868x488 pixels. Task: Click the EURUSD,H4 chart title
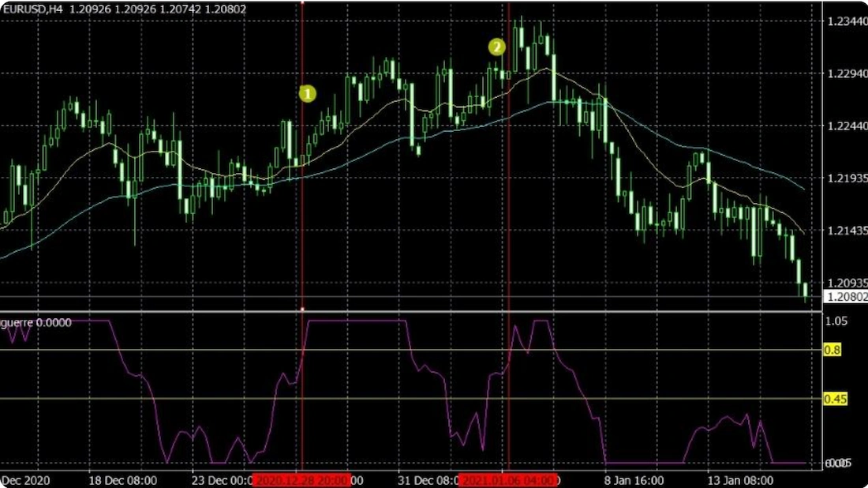point(36,8)
